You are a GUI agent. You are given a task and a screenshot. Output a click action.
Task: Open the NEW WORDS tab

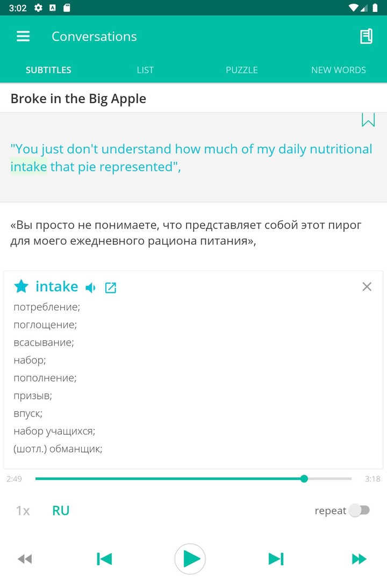pyautogui.click(x=339, y=69)
